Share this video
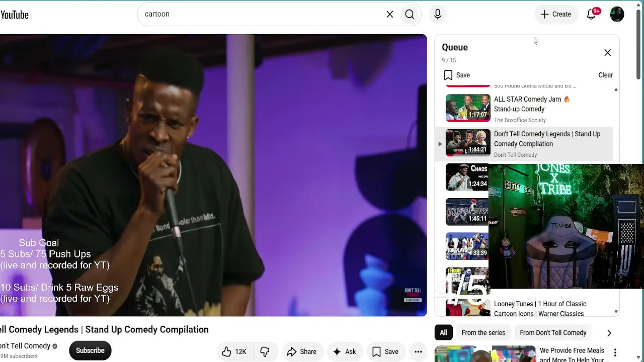This screenshot has height=362, width=644. (x=302, y=351)
